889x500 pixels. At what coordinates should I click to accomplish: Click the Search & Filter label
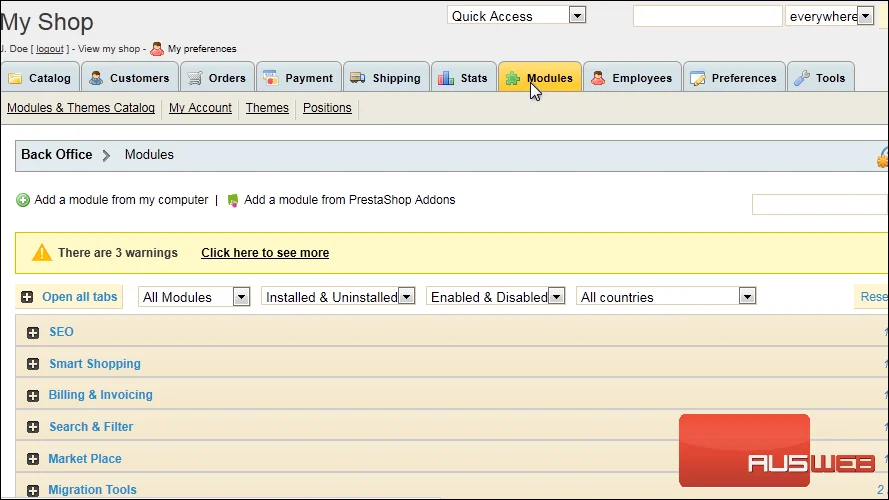[91, 427]
